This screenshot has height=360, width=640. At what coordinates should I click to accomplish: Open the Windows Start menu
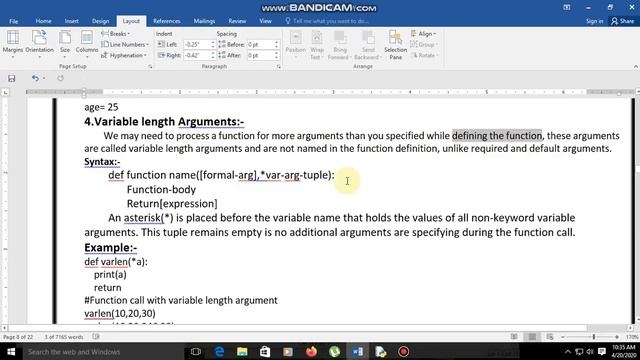coord(11,351)
